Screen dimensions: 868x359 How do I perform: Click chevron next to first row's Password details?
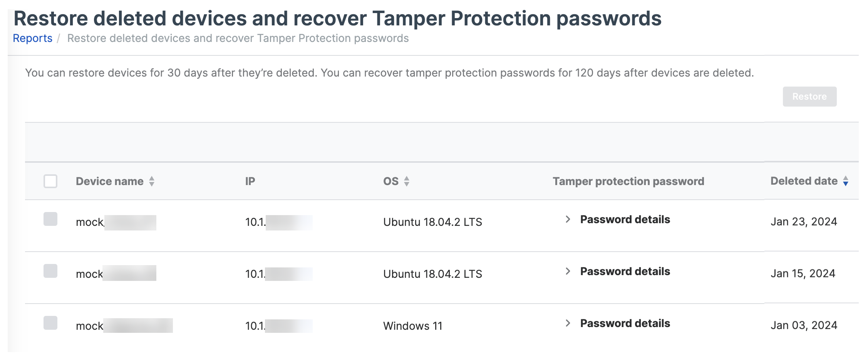tap(568, 219)
